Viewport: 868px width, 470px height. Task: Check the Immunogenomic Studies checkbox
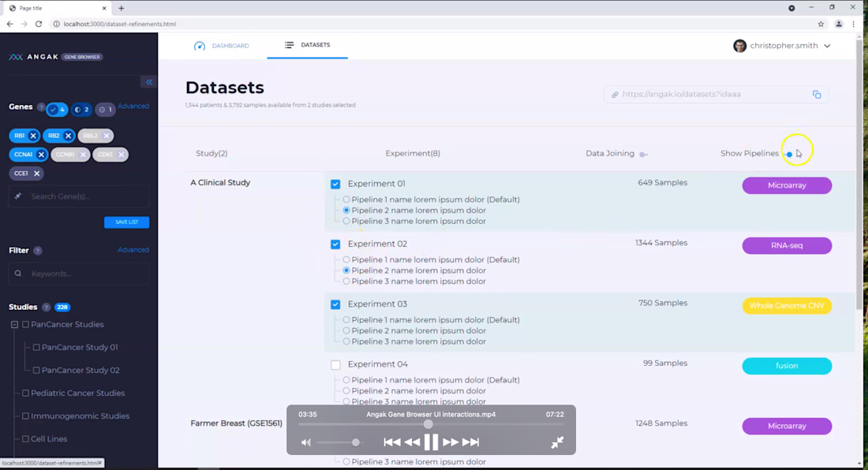click(x=25, y=416)
